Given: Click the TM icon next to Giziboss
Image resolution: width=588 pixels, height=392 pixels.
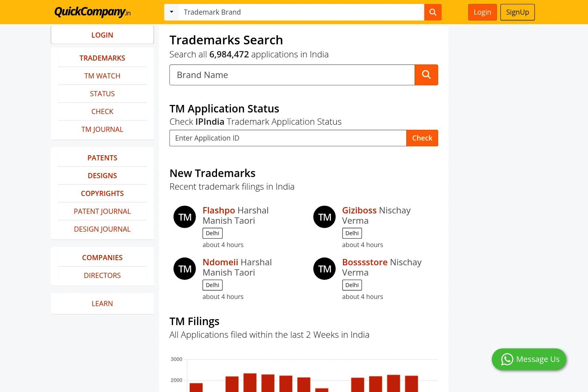Looking at the screenshot, I should point(324,217).
